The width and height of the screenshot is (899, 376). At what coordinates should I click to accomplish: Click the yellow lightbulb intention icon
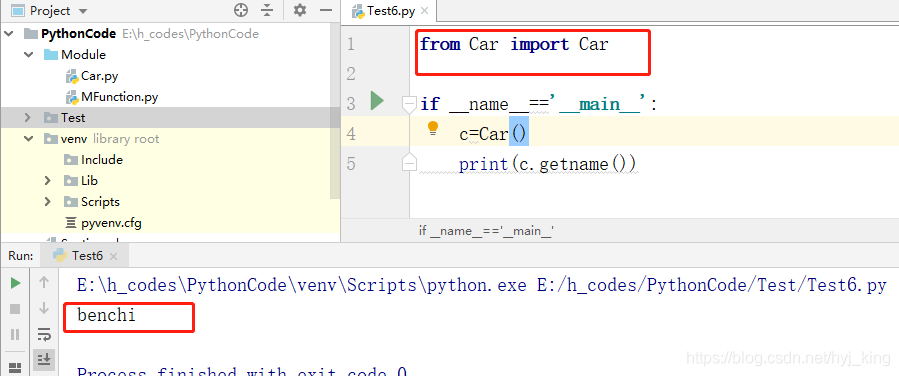[433, 128]
